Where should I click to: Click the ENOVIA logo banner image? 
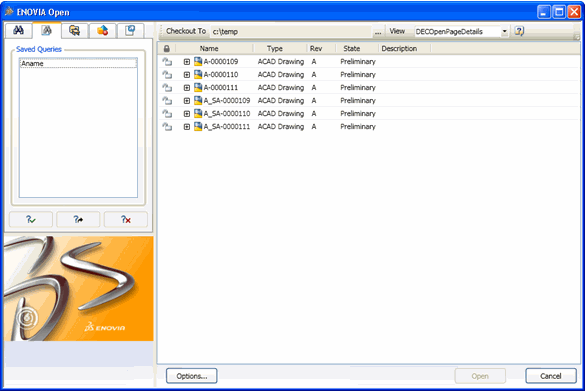coord(79,288)
